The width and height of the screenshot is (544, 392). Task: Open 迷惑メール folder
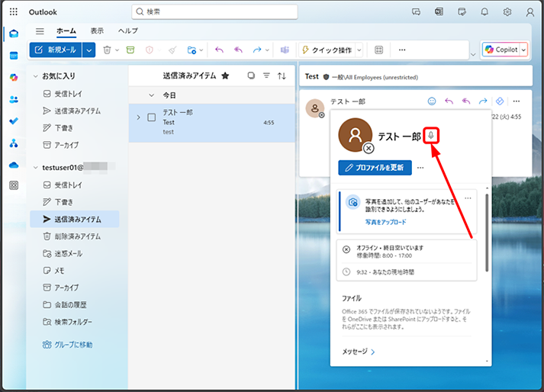click(x=75, y=254)
